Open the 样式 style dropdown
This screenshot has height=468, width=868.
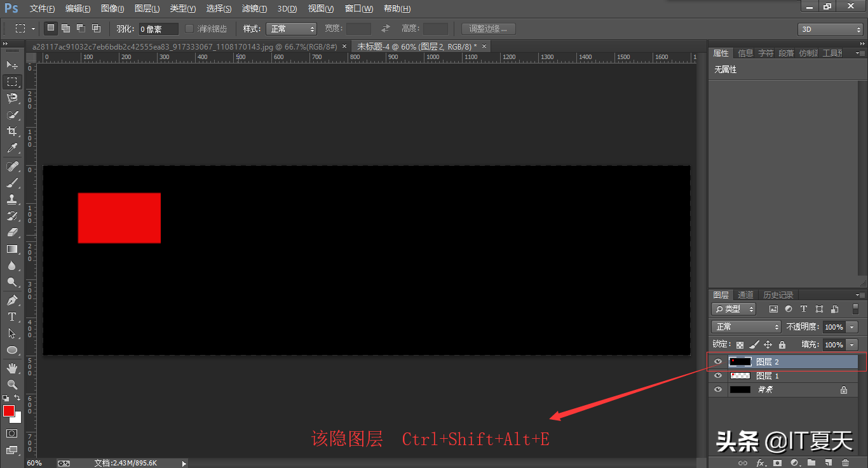291,29
